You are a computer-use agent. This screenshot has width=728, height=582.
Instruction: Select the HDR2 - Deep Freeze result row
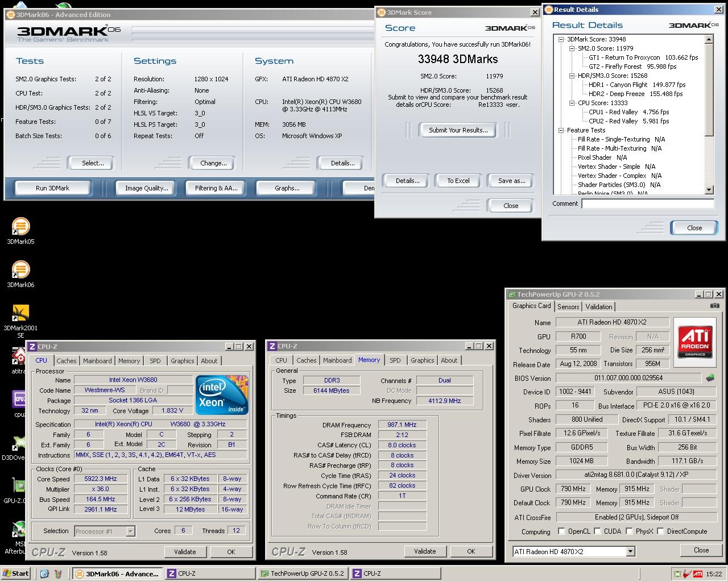[635, 94]
